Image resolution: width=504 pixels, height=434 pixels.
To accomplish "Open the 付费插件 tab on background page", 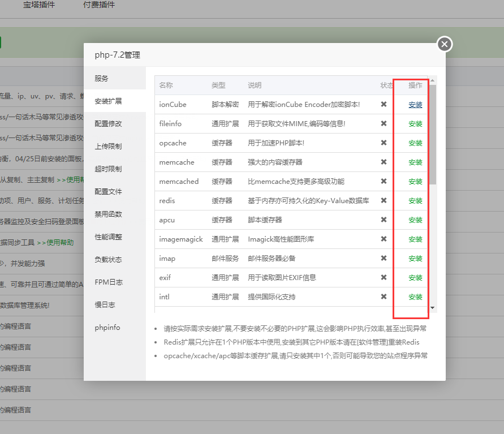I will tap(99, 5).
